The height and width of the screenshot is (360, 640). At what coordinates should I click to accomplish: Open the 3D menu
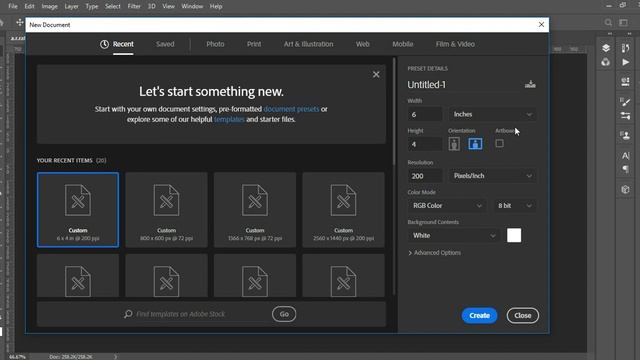coord(151,6)
